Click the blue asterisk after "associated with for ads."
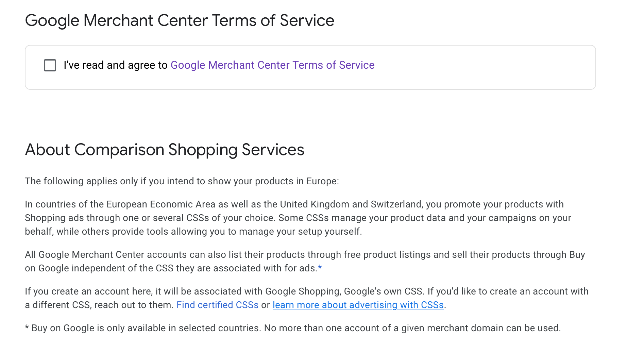This screenshot has width=644, height=353. pos(320,268)
